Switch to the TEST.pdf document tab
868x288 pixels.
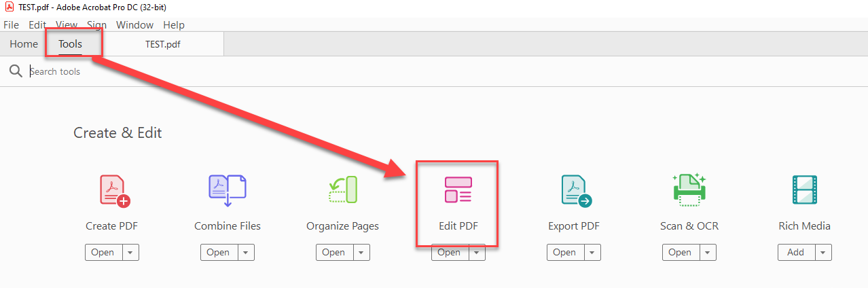coord(163,44)
